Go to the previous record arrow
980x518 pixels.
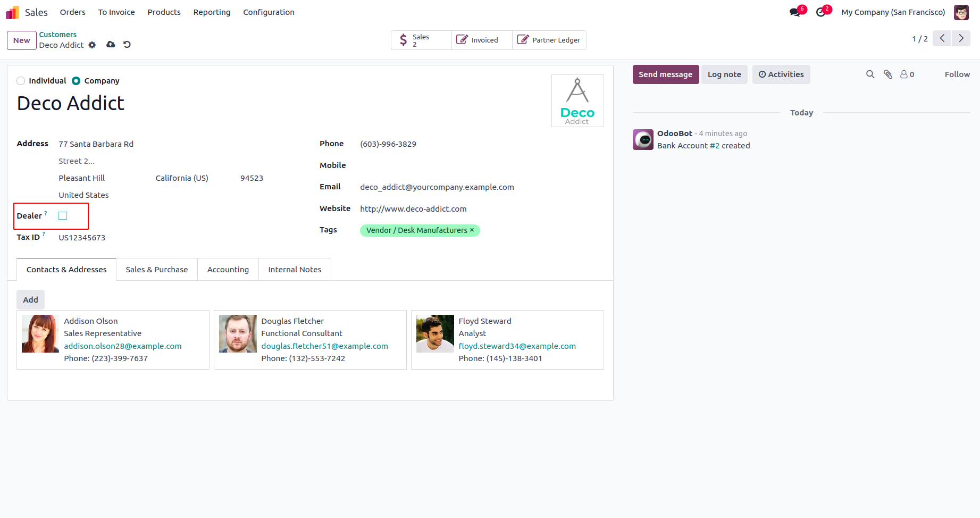(x=942, y=38)
